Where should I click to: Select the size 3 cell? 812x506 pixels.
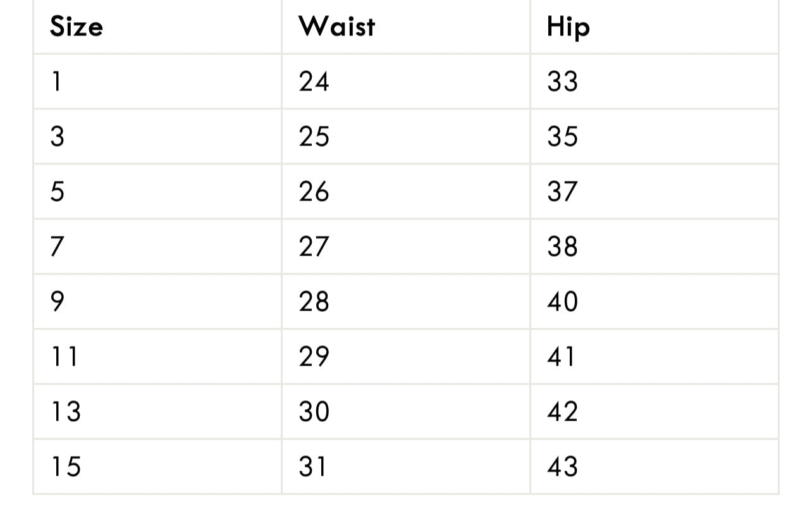click(x=58, y=137)
